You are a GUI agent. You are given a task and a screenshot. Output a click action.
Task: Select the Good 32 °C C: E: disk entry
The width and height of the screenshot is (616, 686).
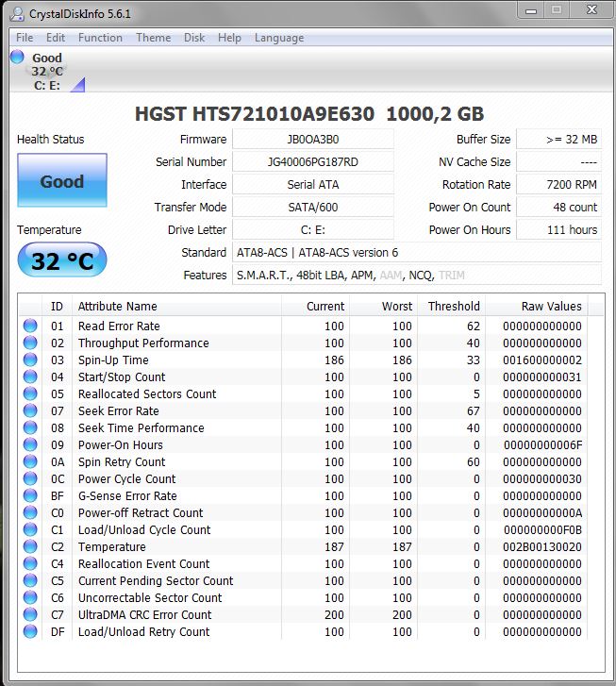(47, 72)
